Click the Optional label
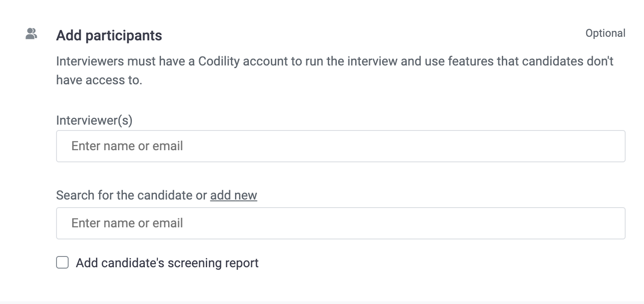This screenshot has width=644, height=304. pos(605,33)
